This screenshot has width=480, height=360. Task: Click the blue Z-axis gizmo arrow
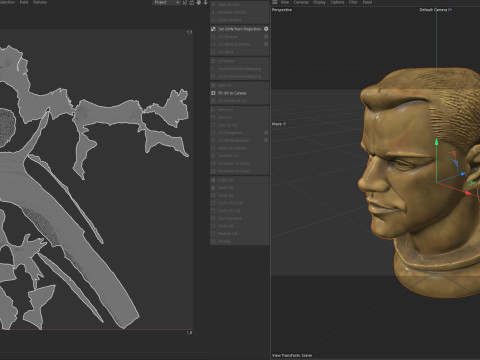462,174
